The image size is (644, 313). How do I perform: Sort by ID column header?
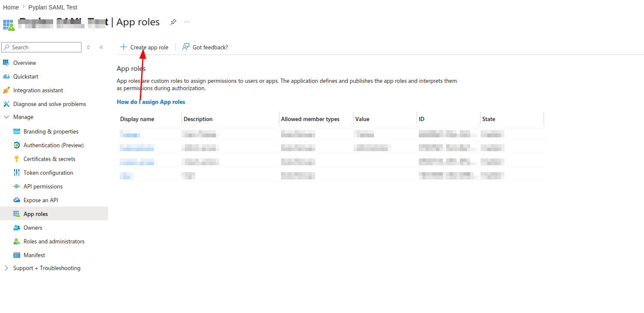click(x=421, y=119)
